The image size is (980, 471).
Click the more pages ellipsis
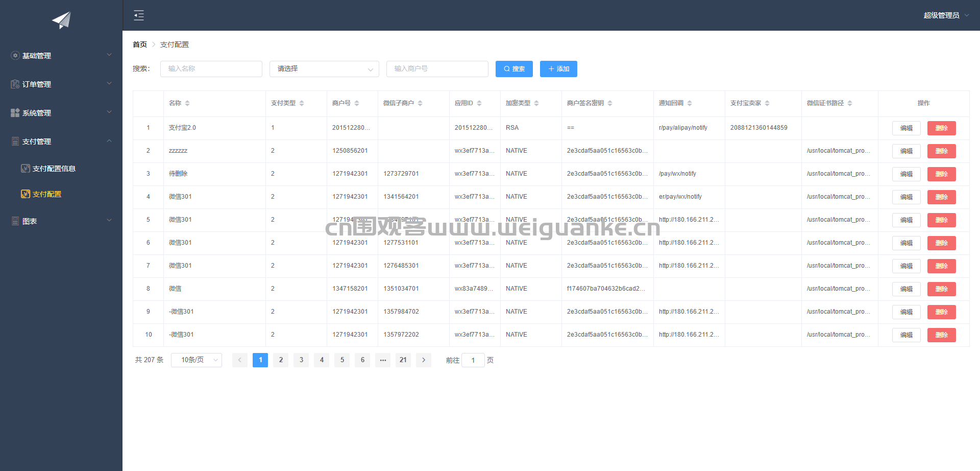(x=383, y=360)
